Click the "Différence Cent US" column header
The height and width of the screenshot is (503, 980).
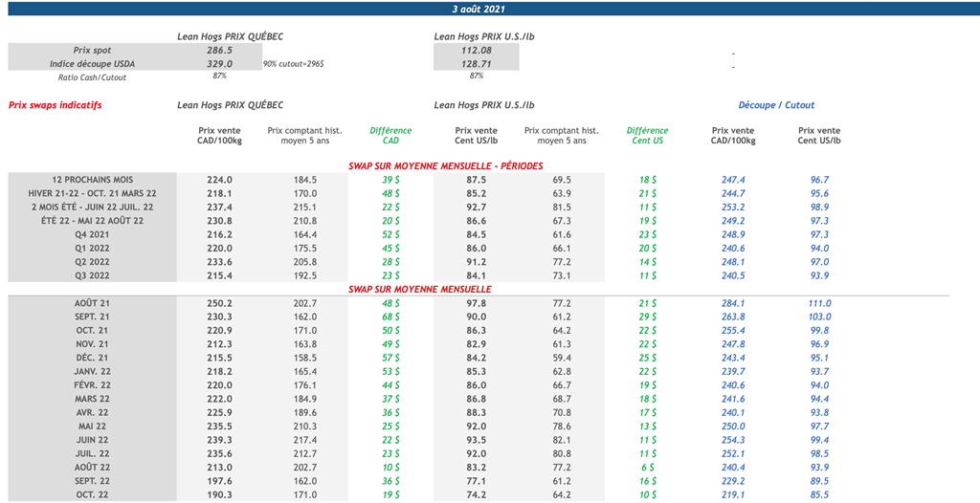pos(647,136)
